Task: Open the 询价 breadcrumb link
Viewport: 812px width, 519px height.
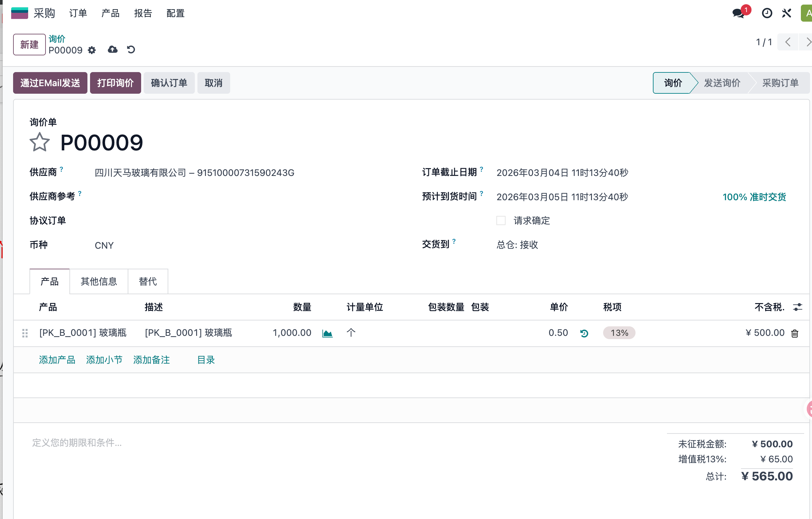Action: tap(57, 39)
